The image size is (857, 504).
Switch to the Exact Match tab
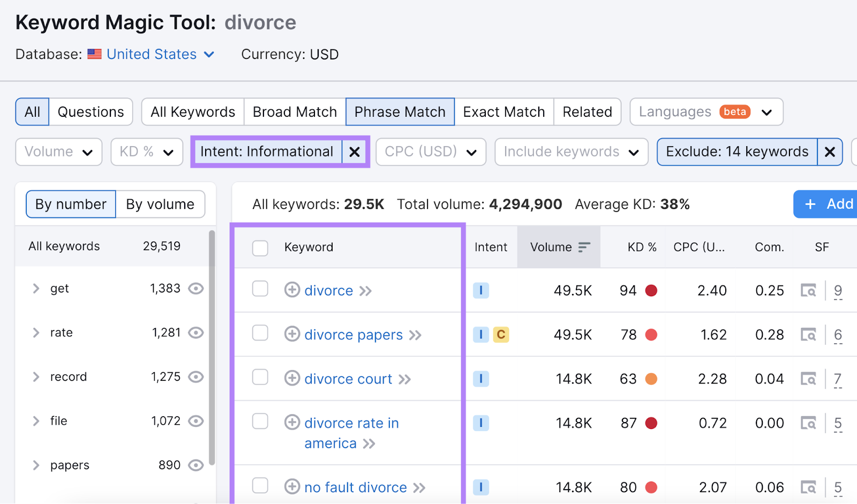(504, 112)
